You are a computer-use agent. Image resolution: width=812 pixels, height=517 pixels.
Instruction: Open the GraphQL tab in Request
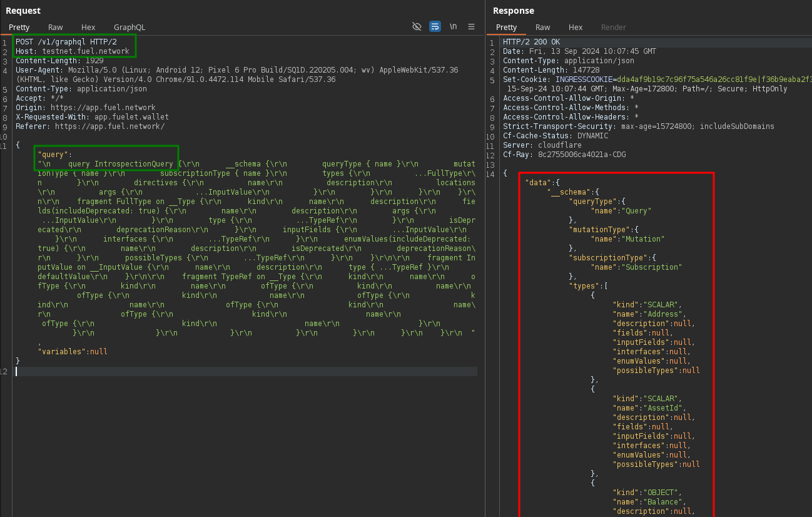coord(129,28)
